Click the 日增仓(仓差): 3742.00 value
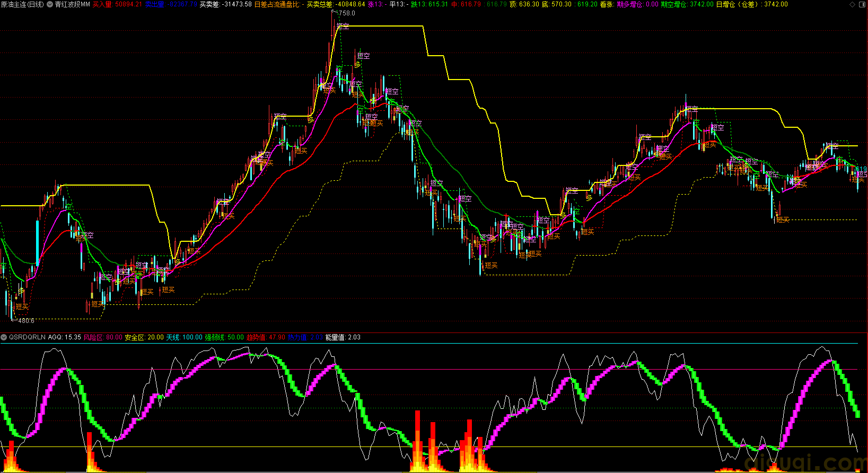The height and width of the screenshot is (473, 868). click(x=752, y=4)
